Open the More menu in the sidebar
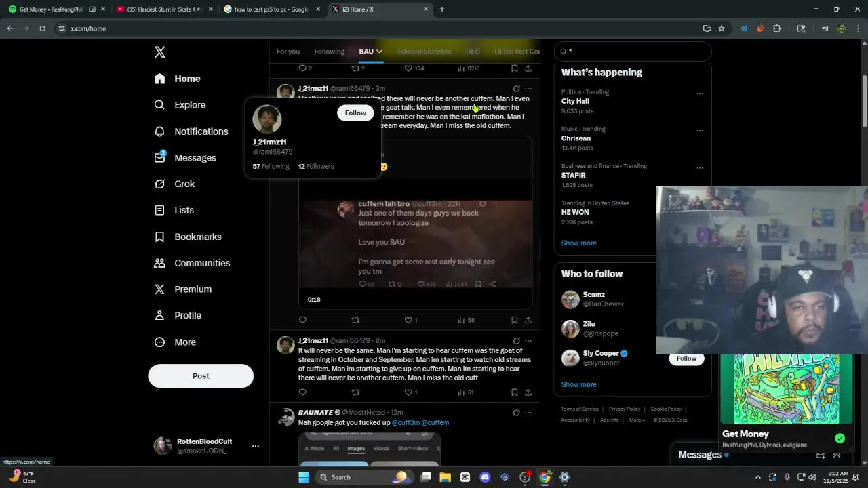 (x=175, y=342)
